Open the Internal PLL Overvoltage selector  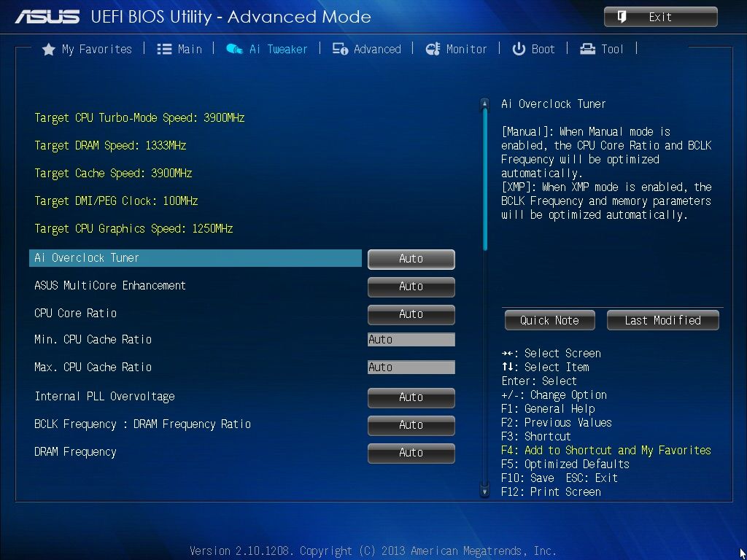point(411,397)
